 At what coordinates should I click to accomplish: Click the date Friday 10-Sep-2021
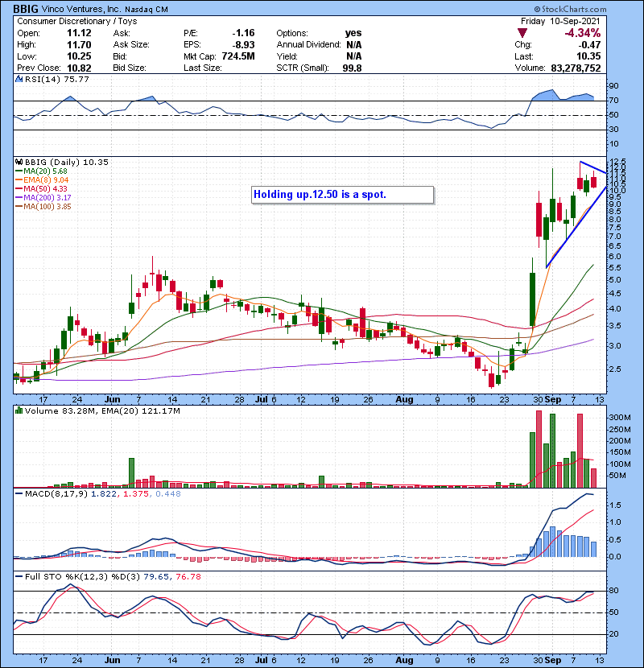[560, 21]
